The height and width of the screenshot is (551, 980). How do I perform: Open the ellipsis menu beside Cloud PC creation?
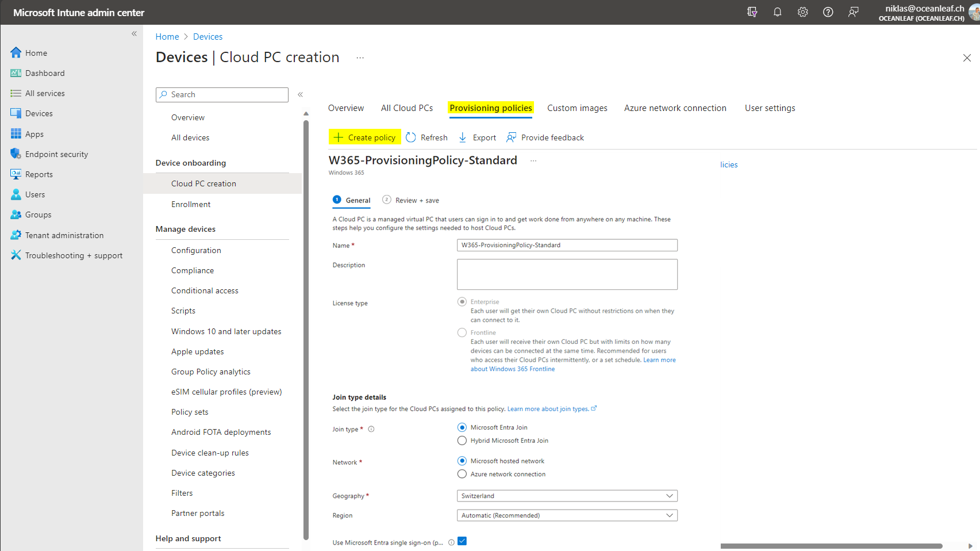360,58
